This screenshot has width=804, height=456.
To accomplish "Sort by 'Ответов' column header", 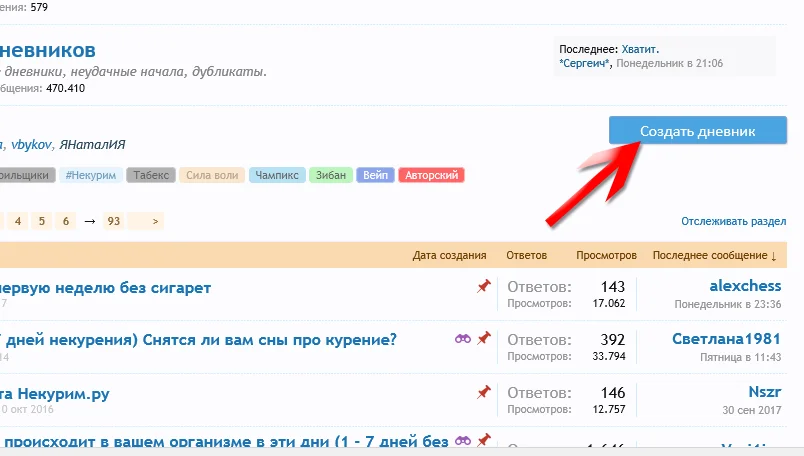I will pyautogui.click(x=527, y=255).
